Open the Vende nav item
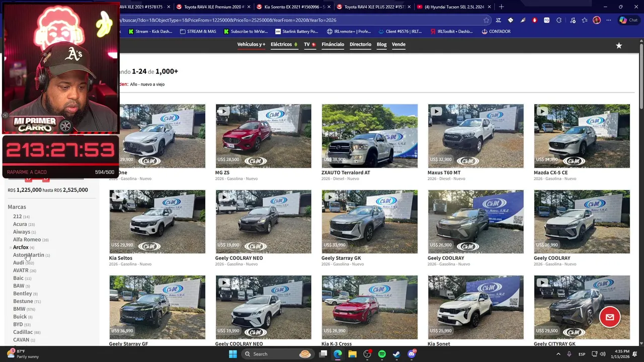 tap(398, 44)
